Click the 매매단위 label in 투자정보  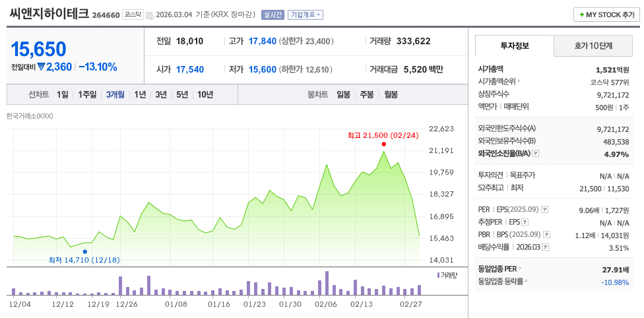click(515, 106)
